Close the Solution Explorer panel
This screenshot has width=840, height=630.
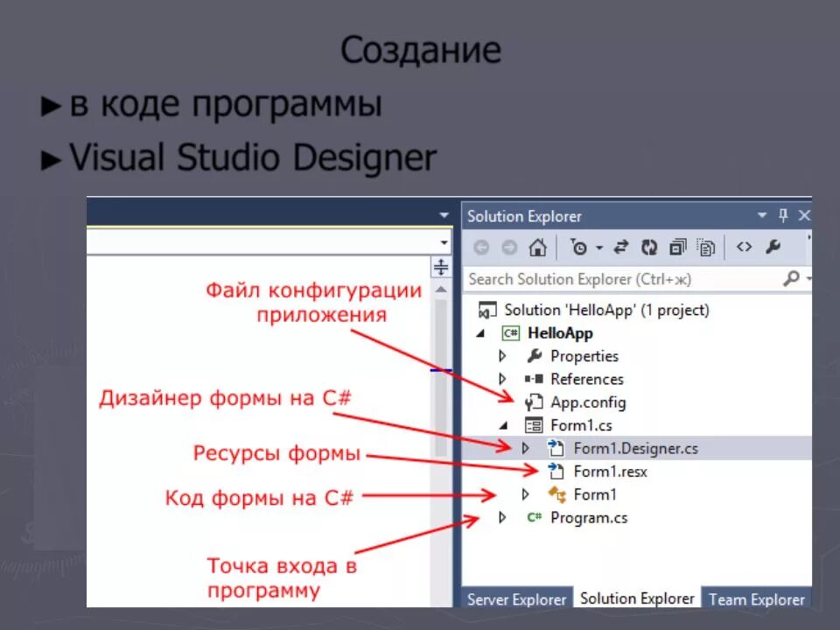click(x=804, y=215)
